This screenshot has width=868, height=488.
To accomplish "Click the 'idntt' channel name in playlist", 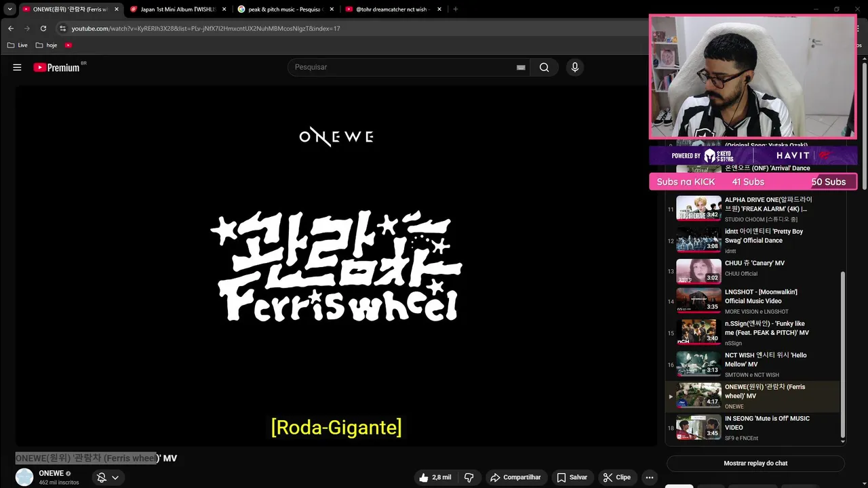I will 732,251.
